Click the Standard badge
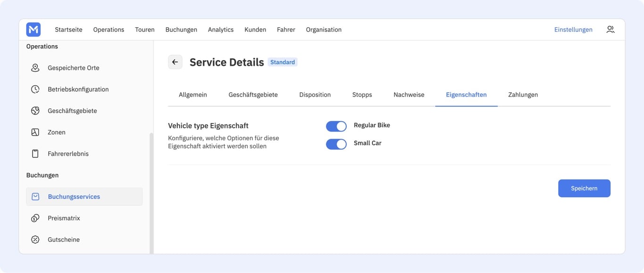Viewport: 644px width, 273px height. pyautogui.click(x=282, y=62)
